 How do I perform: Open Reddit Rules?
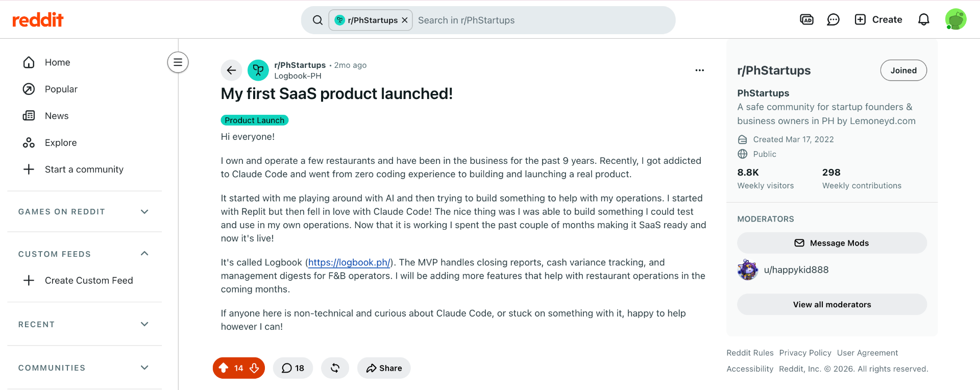tap(750, 353)
